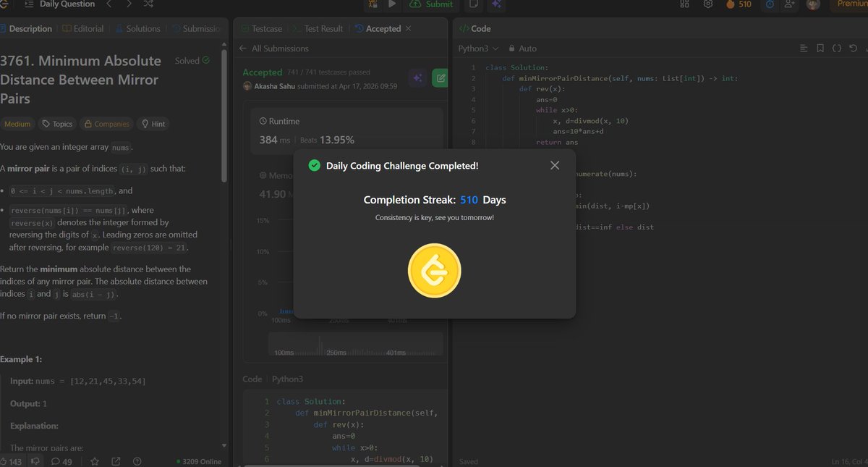Open the settings gear icon

pos(708,4)
